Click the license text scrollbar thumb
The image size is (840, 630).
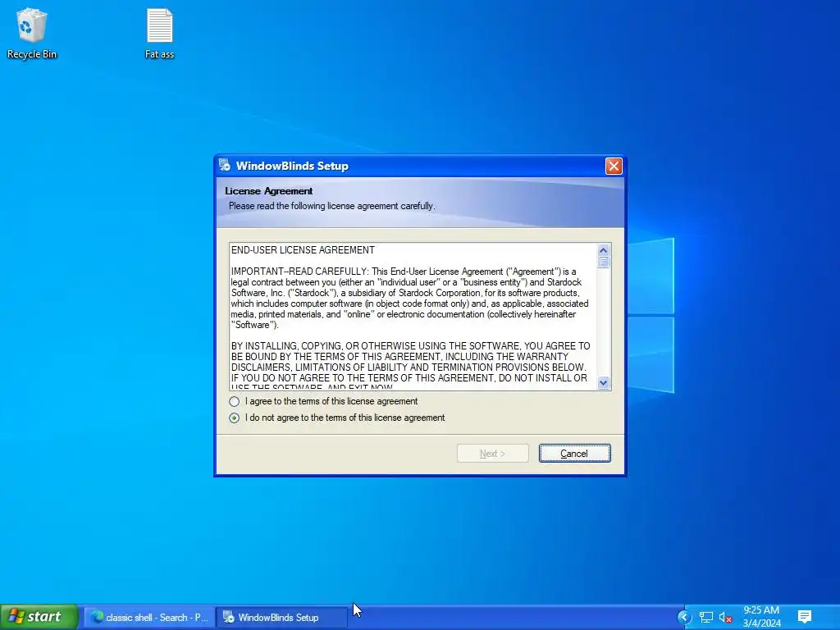[603, 262]
